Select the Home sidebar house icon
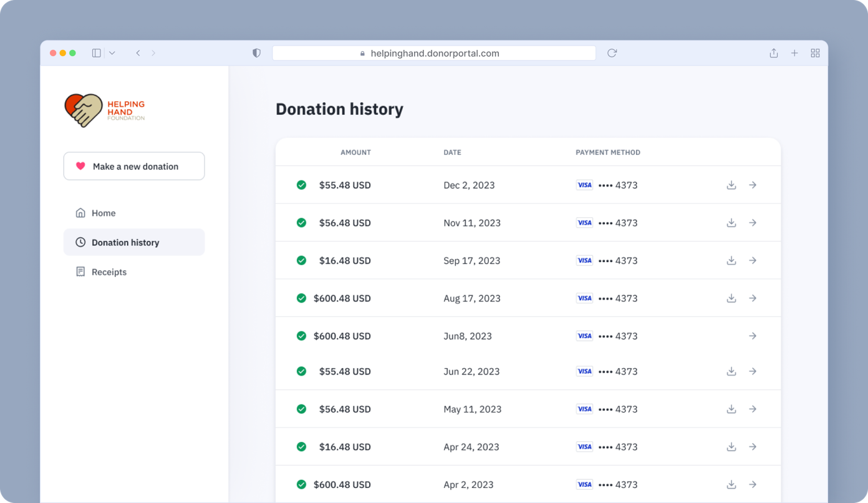 80,213
